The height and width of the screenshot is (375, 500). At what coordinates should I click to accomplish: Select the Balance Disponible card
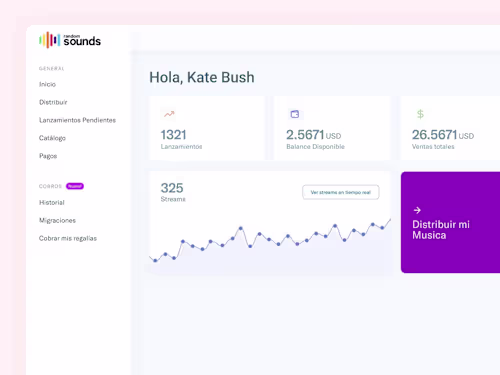(x=332, y=128)
